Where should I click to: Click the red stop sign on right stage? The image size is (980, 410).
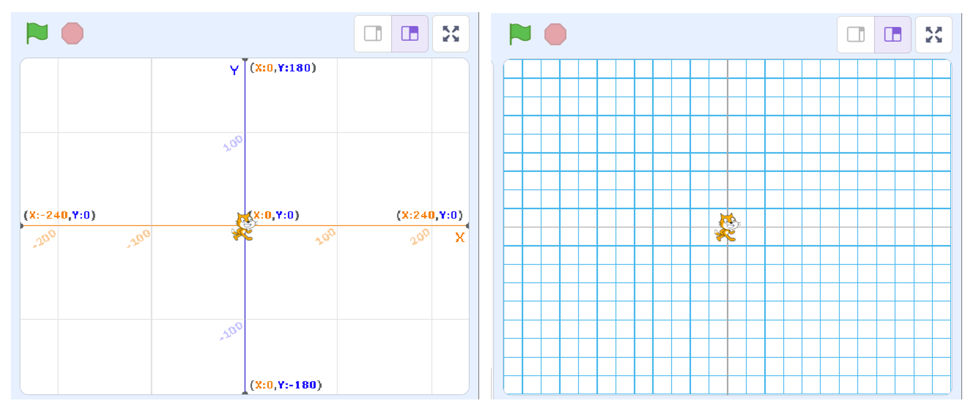point(555,34)
